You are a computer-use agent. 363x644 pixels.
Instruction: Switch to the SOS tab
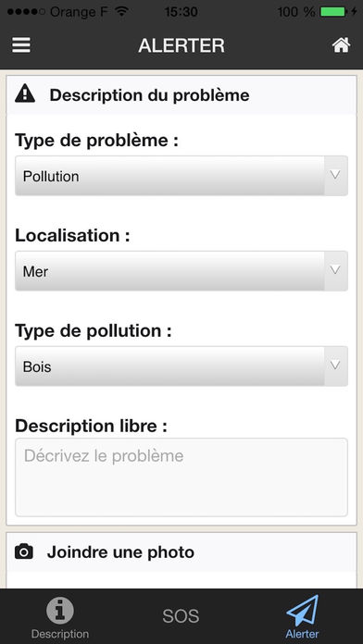[x=181, y=616]
